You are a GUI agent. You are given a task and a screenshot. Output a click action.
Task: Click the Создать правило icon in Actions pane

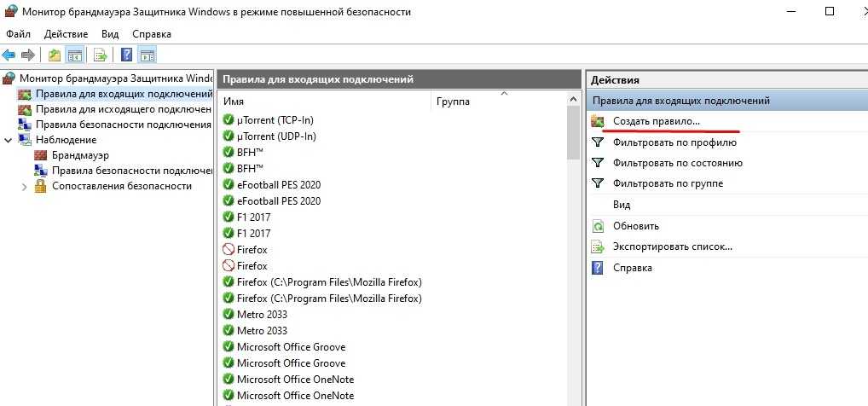[x=598, y=122]
